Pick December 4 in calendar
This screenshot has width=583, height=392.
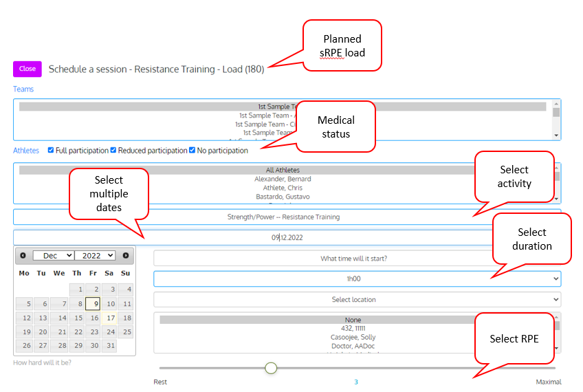[125, 290]
